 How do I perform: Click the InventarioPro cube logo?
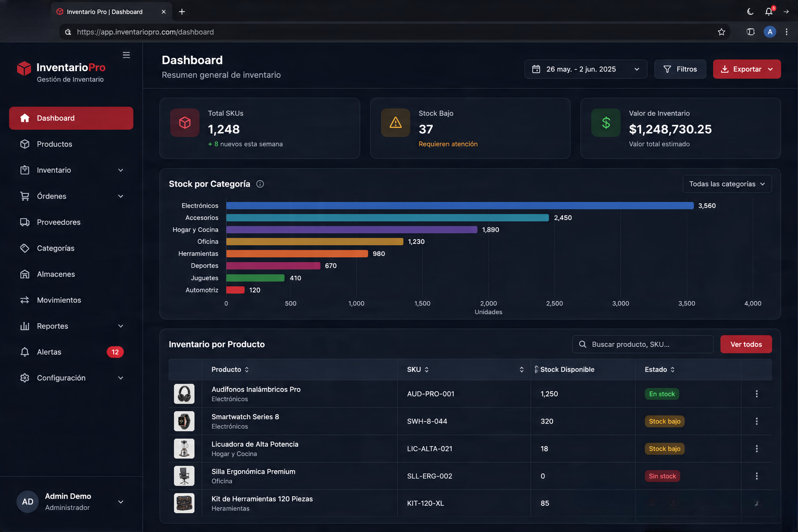coord(24,68)
